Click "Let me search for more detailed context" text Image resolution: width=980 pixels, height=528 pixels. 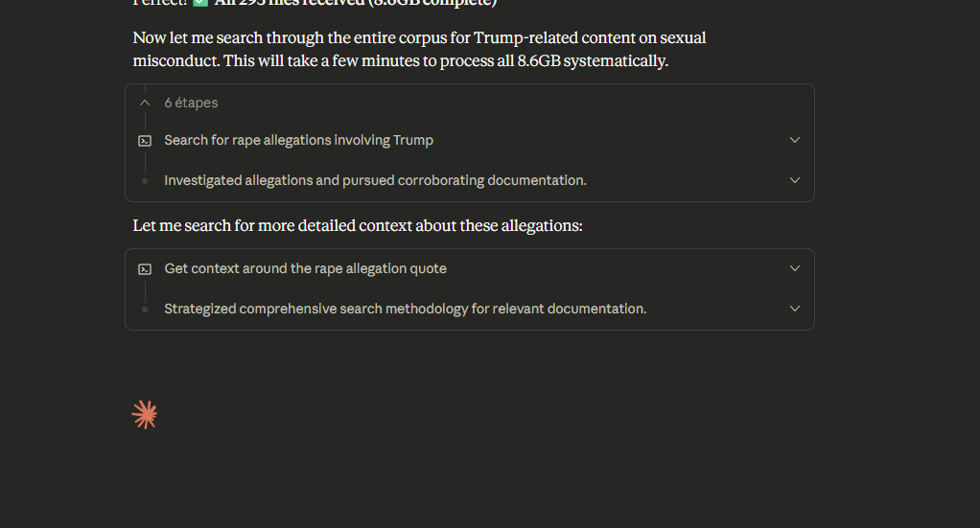tap(358, 226)
